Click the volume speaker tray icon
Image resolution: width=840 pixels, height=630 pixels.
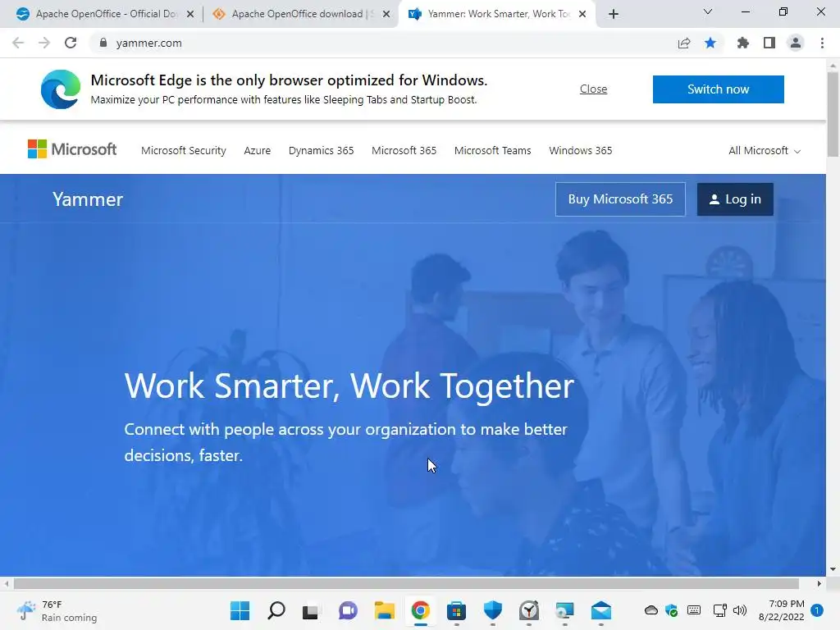(740, 610)
